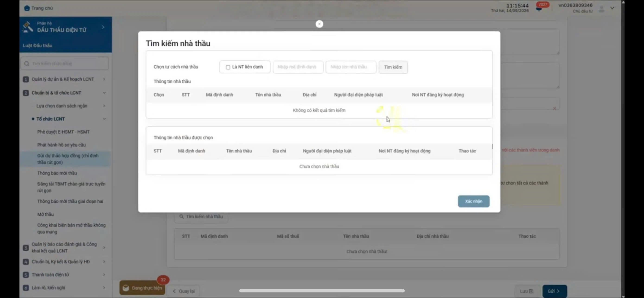644x298 pixels.
Task: Submit with the Gửi button
Action: pos(555,291)
